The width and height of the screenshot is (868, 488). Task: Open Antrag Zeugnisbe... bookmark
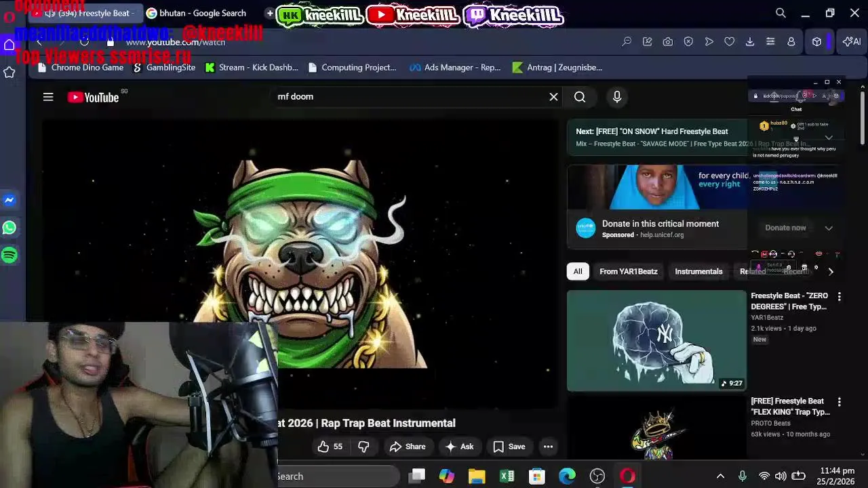[x=557, y=68]
